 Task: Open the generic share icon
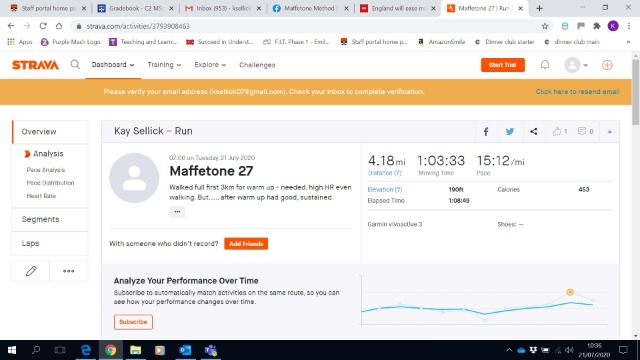[533, 131]
